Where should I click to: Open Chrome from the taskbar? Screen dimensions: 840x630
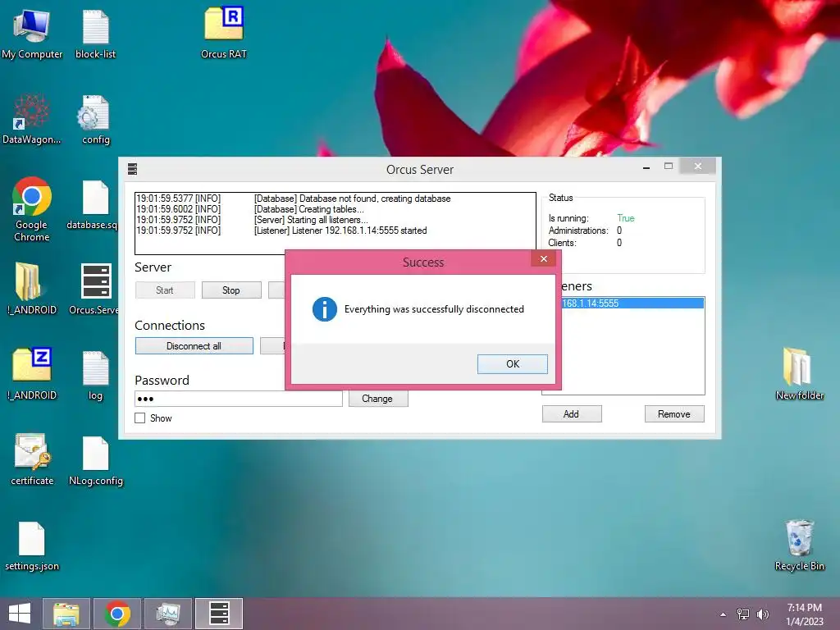click(117, 614)
